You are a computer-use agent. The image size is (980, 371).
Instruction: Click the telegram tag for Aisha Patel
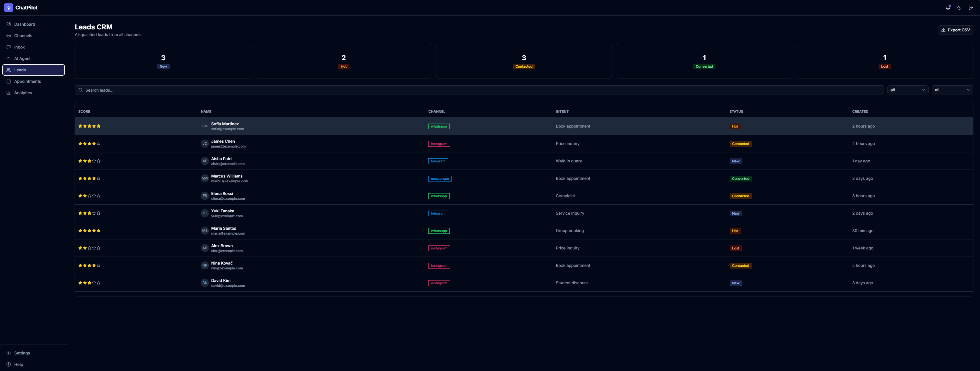pos(438,161)
